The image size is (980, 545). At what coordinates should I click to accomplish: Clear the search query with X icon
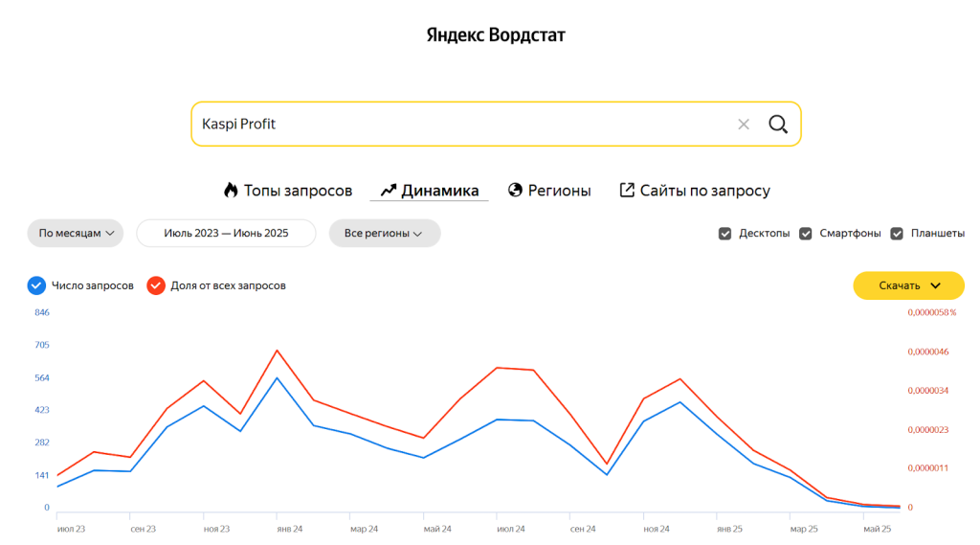point(744,125)
